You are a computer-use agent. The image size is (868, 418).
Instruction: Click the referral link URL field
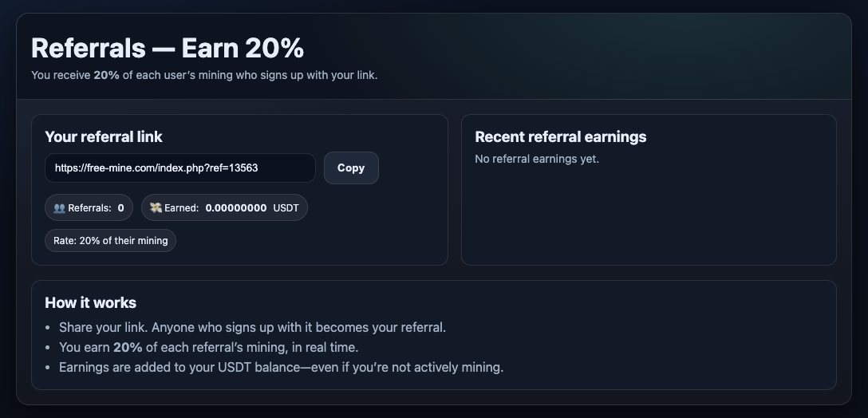(180, 168)
